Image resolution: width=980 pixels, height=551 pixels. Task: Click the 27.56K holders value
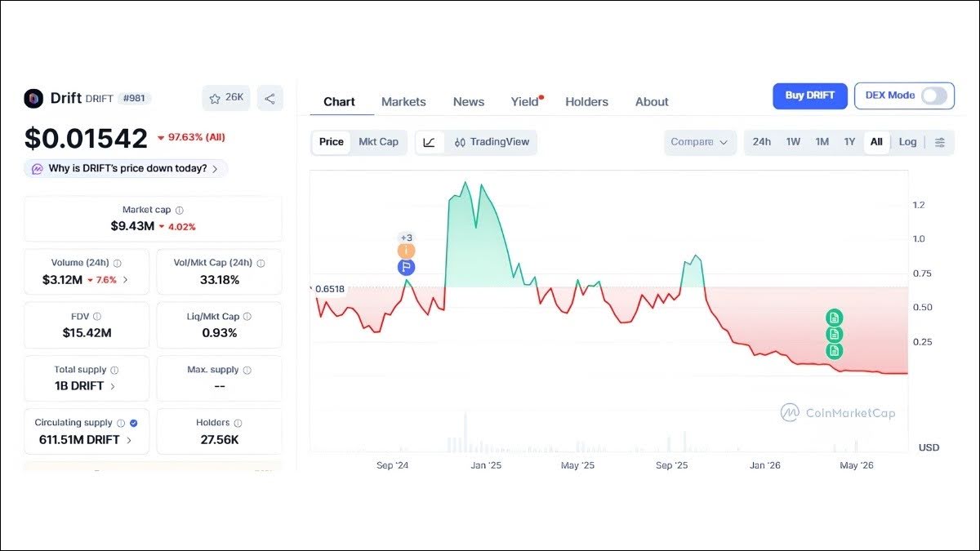click(219, 440)
